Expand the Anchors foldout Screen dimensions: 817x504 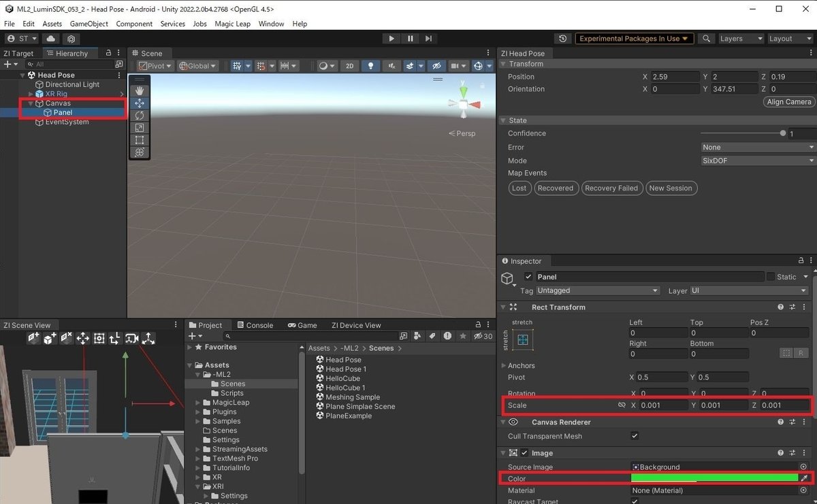(504, 366)
